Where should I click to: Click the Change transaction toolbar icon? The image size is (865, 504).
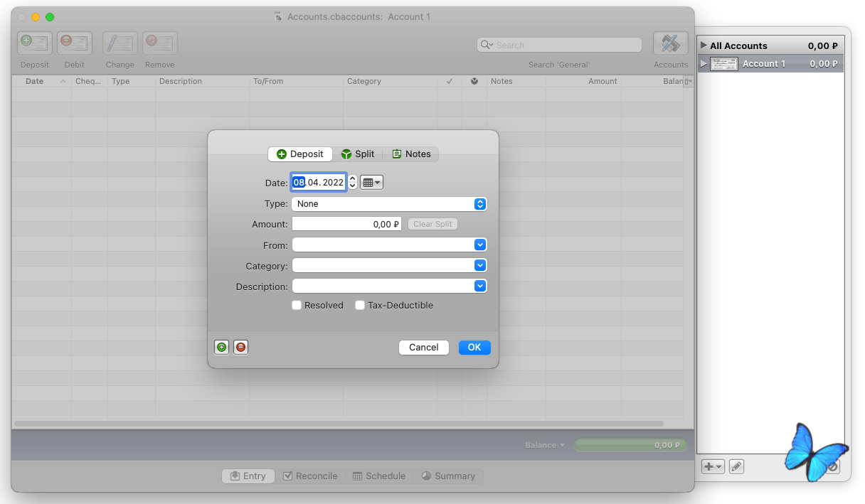(x=120, y=43)
